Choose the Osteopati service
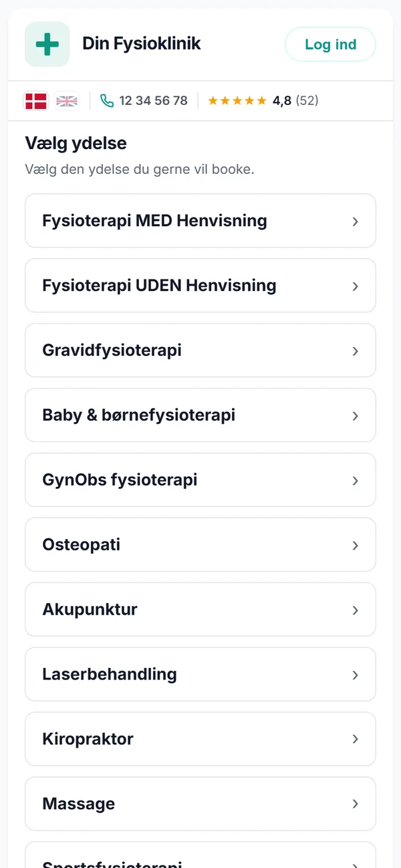Viewport: 401px width, 868px height. click(x=200, y=544)
